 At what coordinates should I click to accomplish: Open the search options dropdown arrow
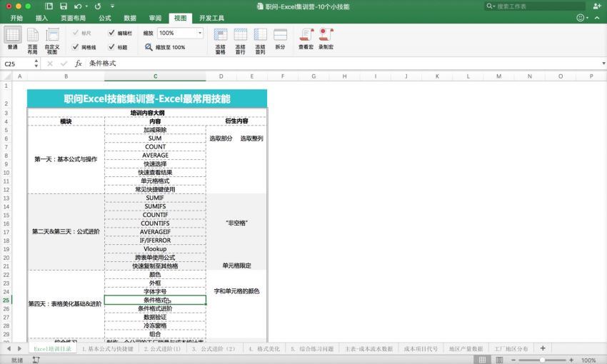494,6
